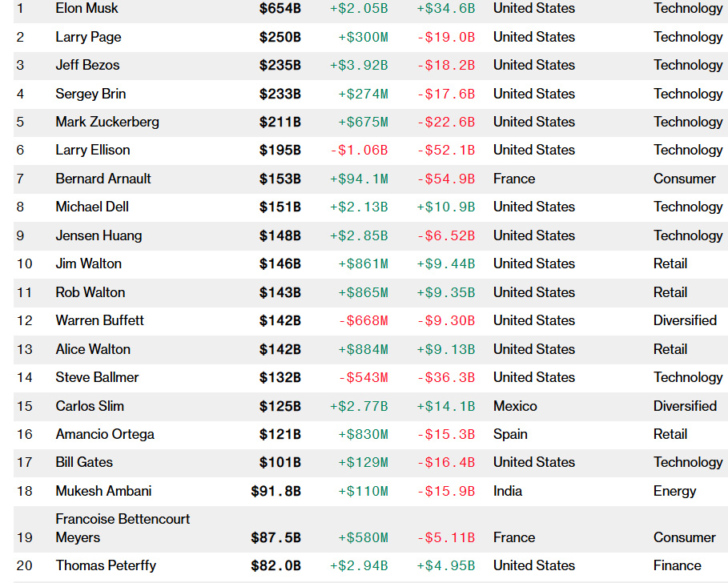Image resolution: width=728 pixels, height=583 pixels.
Task: View Larry Ellison's profile page
Action: [x=92, y=151]
